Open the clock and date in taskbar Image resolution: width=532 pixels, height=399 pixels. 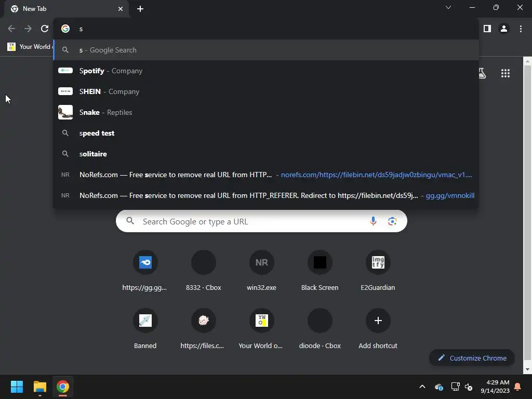tap(495, 387)
